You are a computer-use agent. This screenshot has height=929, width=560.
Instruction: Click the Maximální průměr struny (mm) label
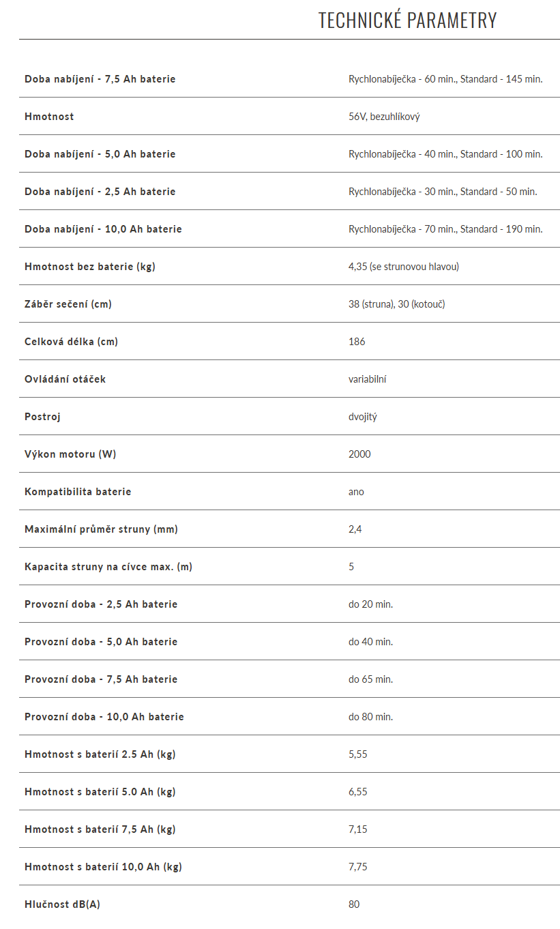click(x=101, y=529)
